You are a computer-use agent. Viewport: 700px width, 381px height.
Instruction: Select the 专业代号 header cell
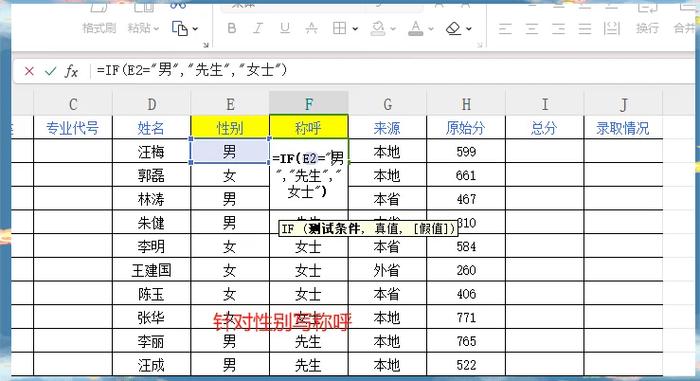pyautogui.click(x=73, y=128)
